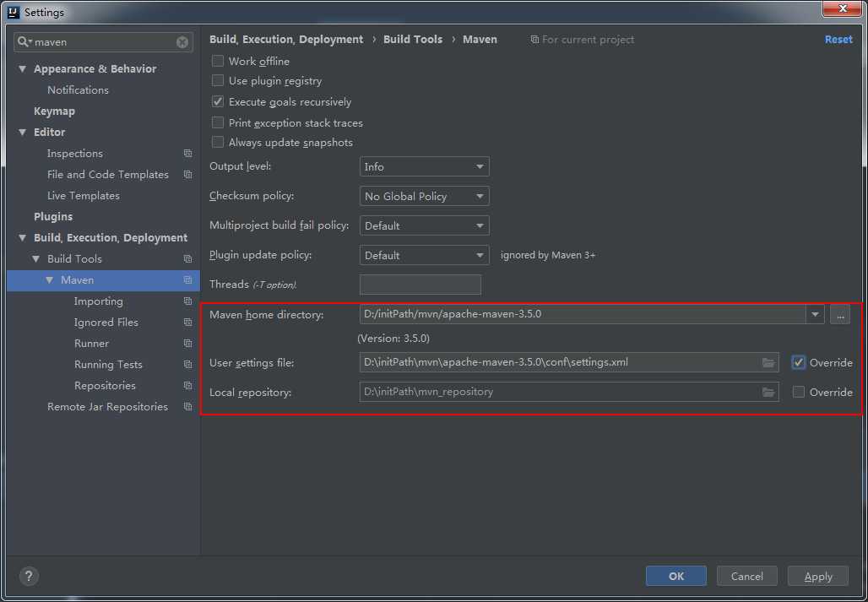Open Repositories under Maven
The image size is (868, 602).
[x=105, y=385]
